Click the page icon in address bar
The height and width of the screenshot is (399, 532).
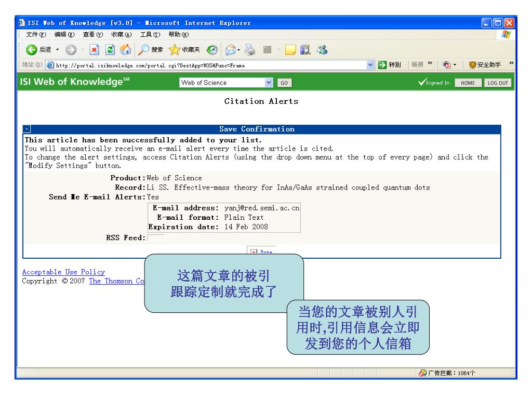click(50, 65)
